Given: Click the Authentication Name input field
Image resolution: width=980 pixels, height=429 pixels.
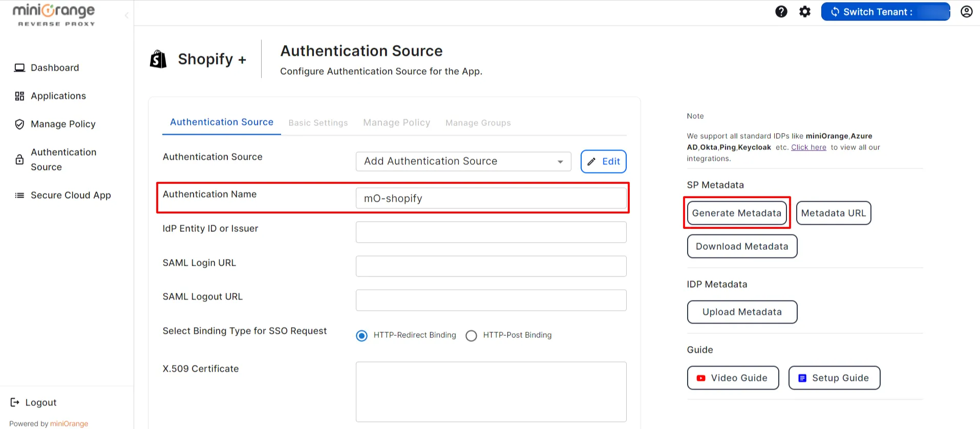Looking at the screenshot, I should pyautogui.click(x=491, y=198).
